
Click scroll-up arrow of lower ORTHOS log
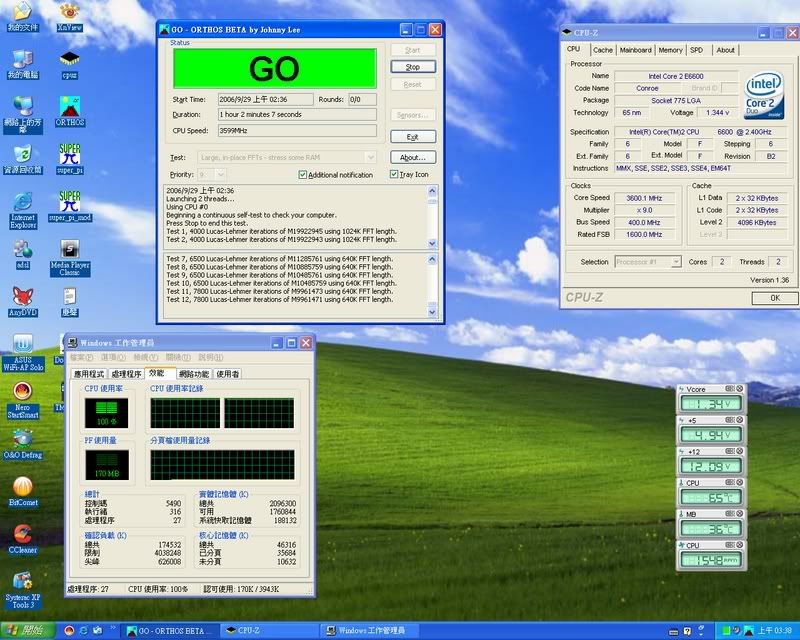coord(432,259)
